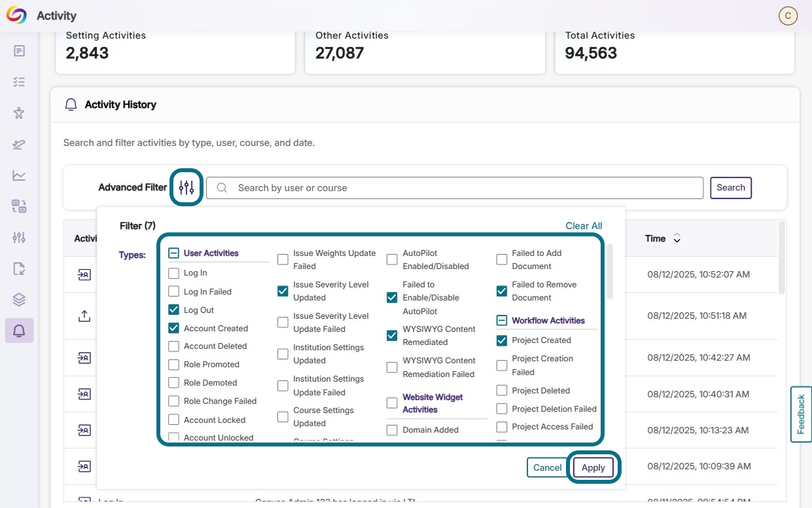This screenshot has height=508, width=812.
Task: Click the checklist icon in the left sidebar
Action: [x=18, y=81]
